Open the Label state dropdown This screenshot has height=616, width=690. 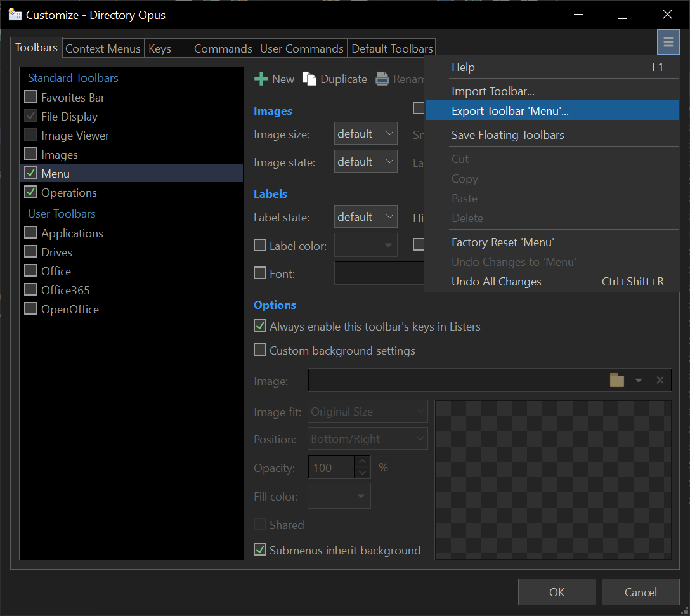[366, 216]
